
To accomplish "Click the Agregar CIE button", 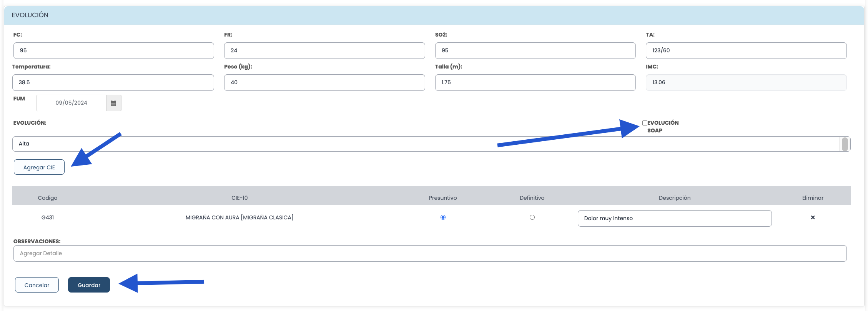I will click(39, 167).
